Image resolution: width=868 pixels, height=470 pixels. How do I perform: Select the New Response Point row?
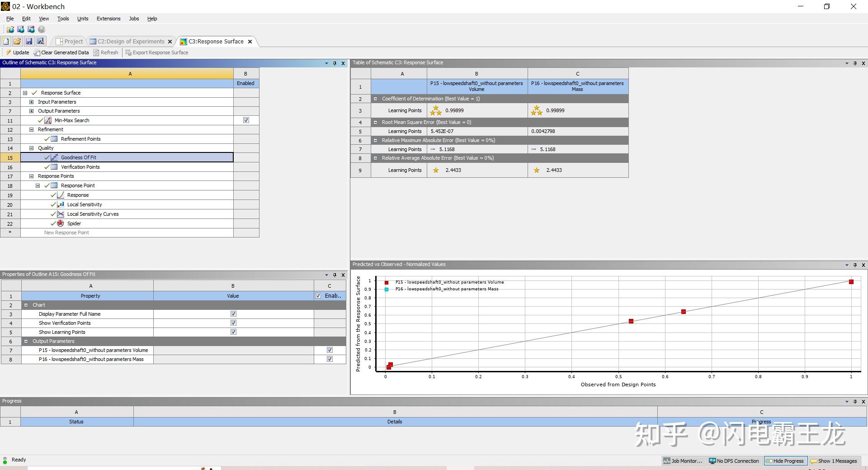[66, 233]
